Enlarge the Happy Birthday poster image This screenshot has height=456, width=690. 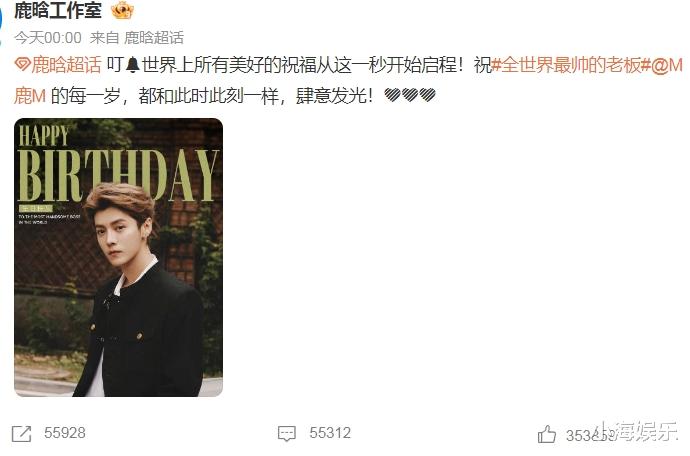pos(118,257)
